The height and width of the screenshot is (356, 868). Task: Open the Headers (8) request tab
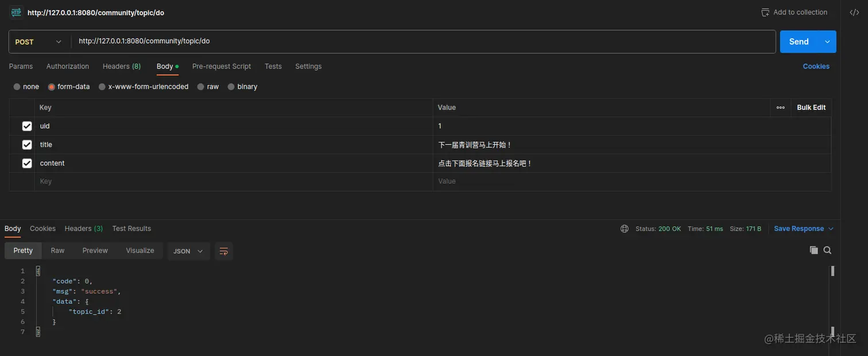(x=122, y=66)
